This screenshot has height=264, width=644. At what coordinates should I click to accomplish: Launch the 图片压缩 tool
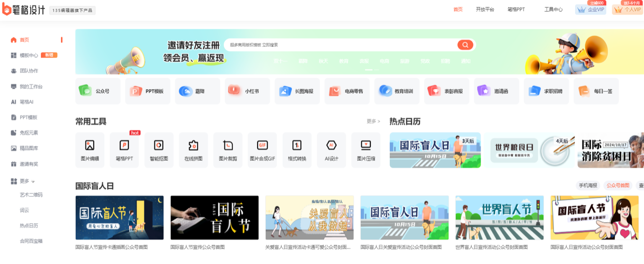click(x=365, y=150)
